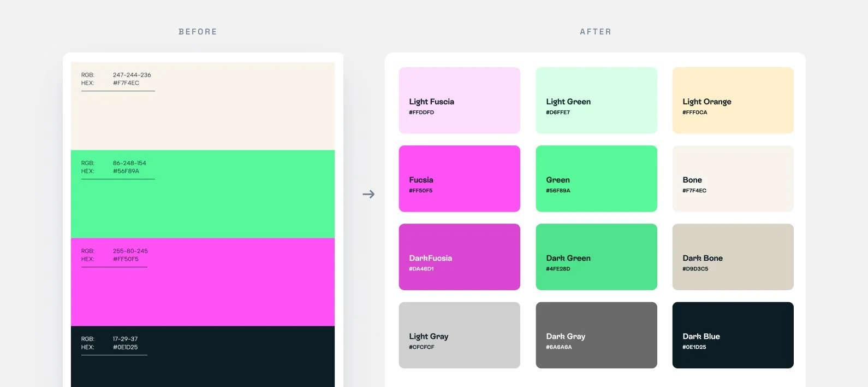Pick the Green #56F89A swatch card
The height and width of the screenshot is (387, 868).
click(596, 179)
